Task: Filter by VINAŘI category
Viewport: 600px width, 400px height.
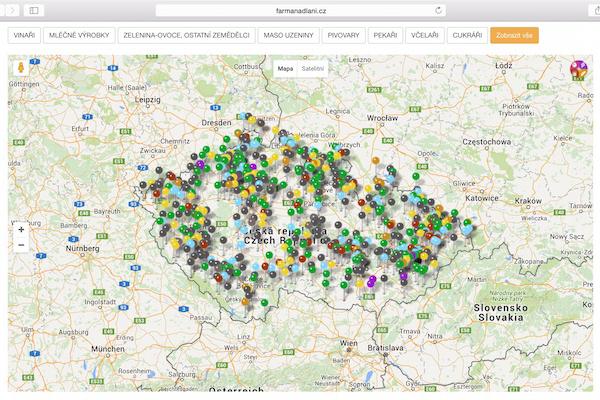Action: [x=24, y=35]
